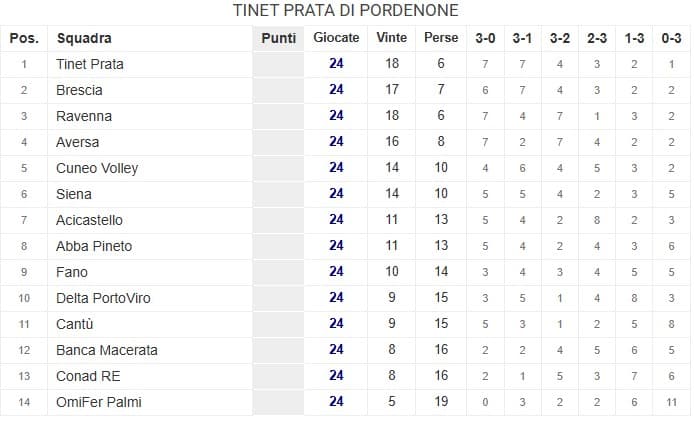The height and width of the screenshot is (432, 694).
Task: Select Ravenna in the standings
Action: tap(84, 116)
